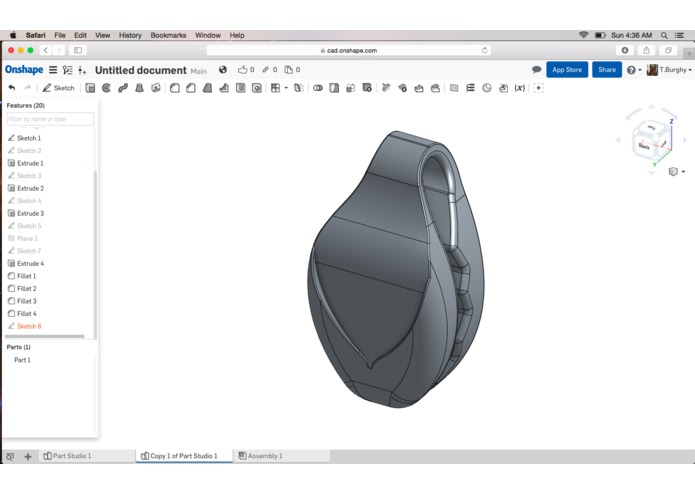Image resolution: width=695 pixels, height=494 pixels.
Task: Select the Split tool
Action: (x=334, y=88)
